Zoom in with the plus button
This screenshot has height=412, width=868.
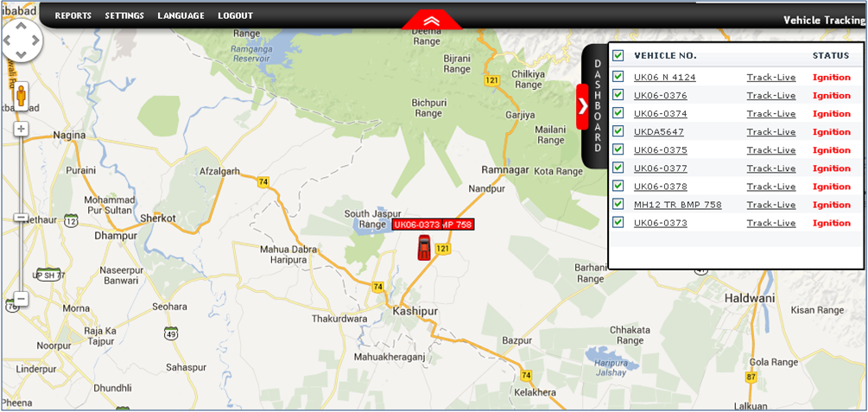tap(21, 129)
